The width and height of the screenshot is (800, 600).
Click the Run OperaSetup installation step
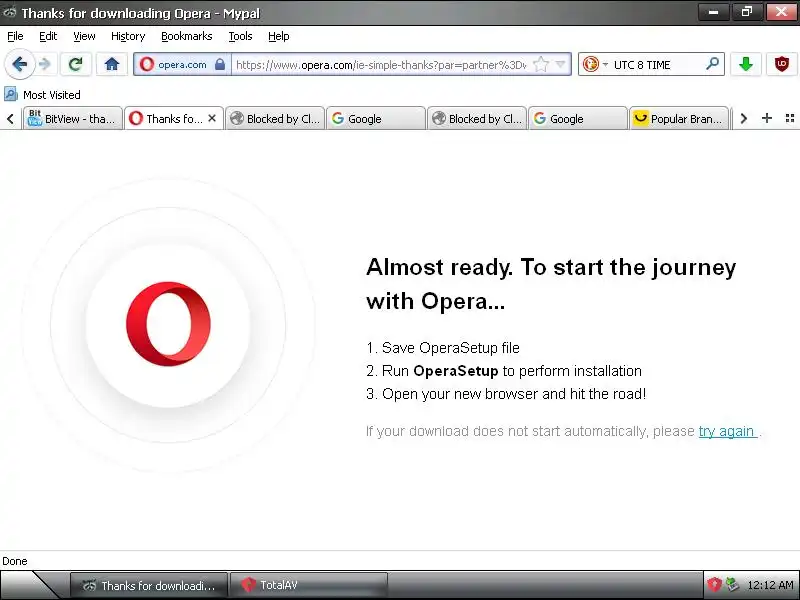[504, 371]
